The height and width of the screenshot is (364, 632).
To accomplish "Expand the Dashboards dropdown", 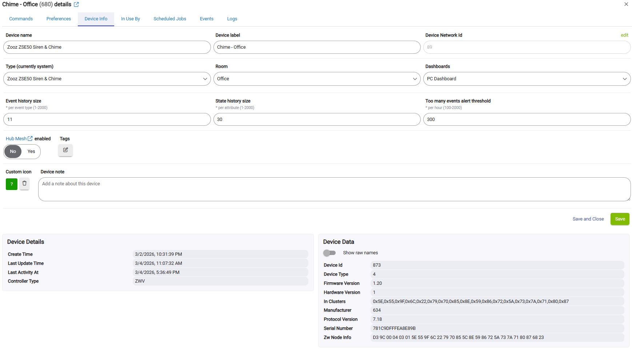I will (x=527, y=79).
